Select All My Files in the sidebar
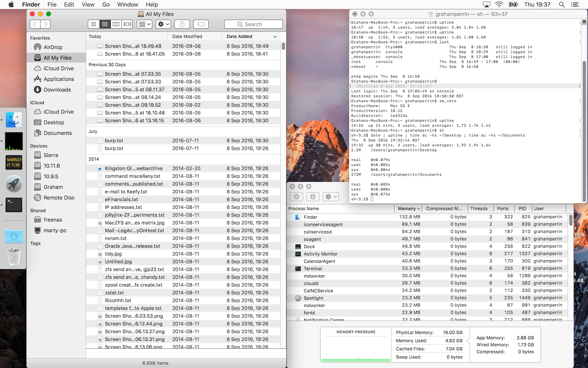 pyautogui.click(x=56, y=58)
